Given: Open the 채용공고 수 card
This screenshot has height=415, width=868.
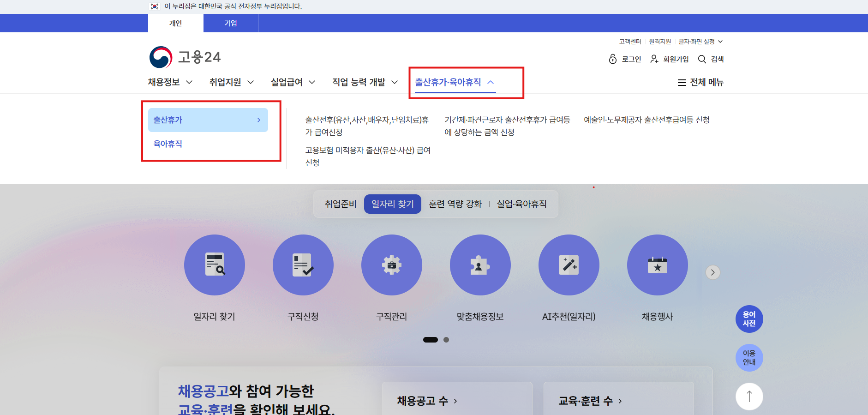Looking at the screenshot, I should tap(457, 398).
